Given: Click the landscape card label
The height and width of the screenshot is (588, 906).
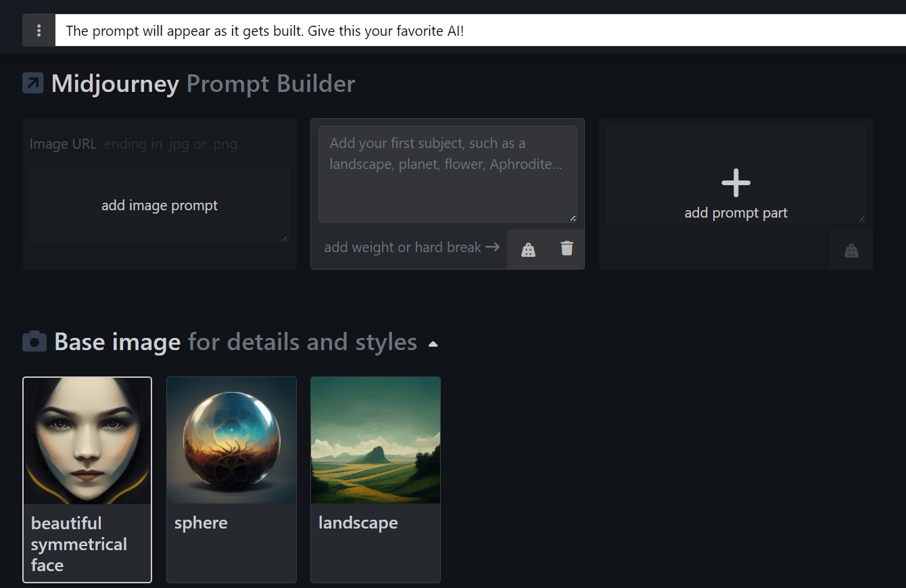Looking at the screenshot, I should [358, 523].
